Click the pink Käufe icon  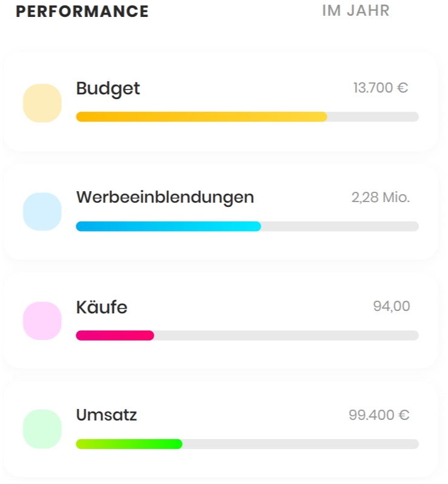click(x=42, y=321)
